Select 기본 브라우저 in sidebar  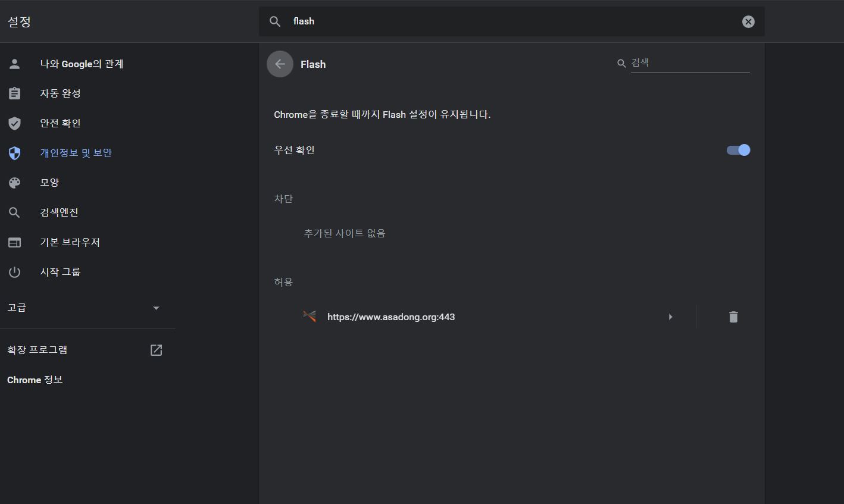[x=70, y=242]
